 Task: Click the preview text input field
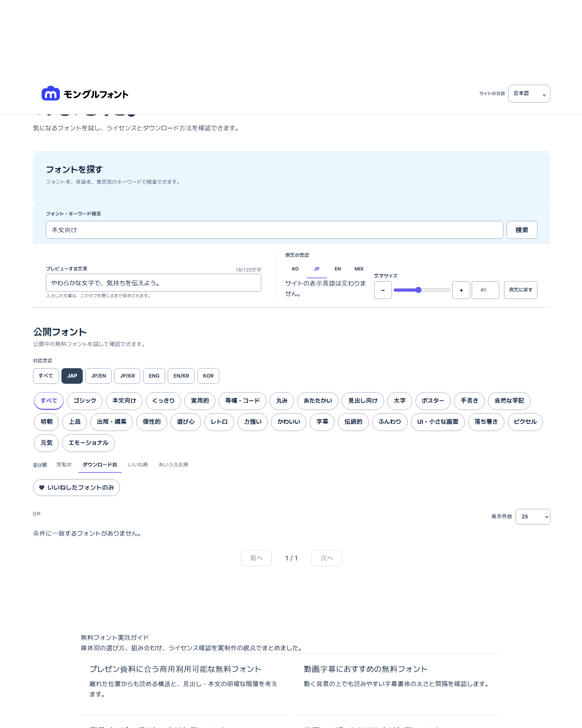[153, 282]
